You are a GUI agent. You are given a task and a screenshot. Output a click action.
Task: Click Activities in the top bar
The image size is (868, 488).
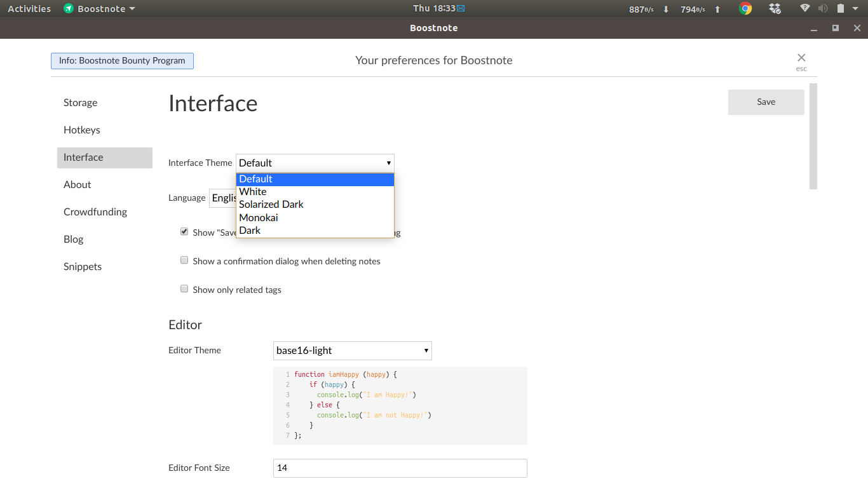tap(29, 9)
